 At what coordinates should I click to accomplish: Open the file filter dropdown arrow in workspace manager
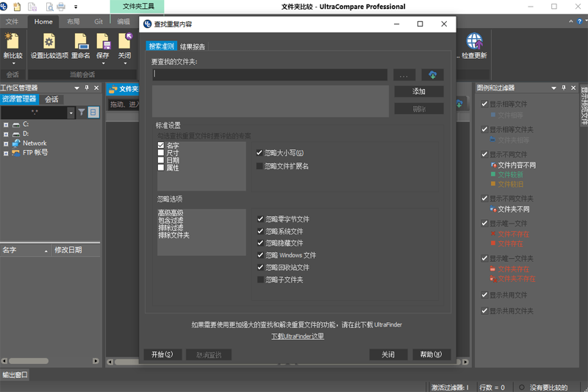pyautogui.click(x=71, y=113)
